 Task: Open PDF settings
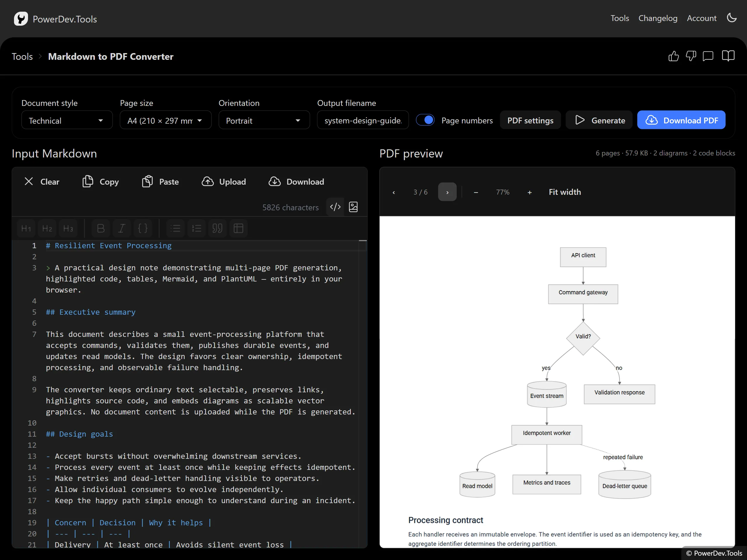(530, 120)
